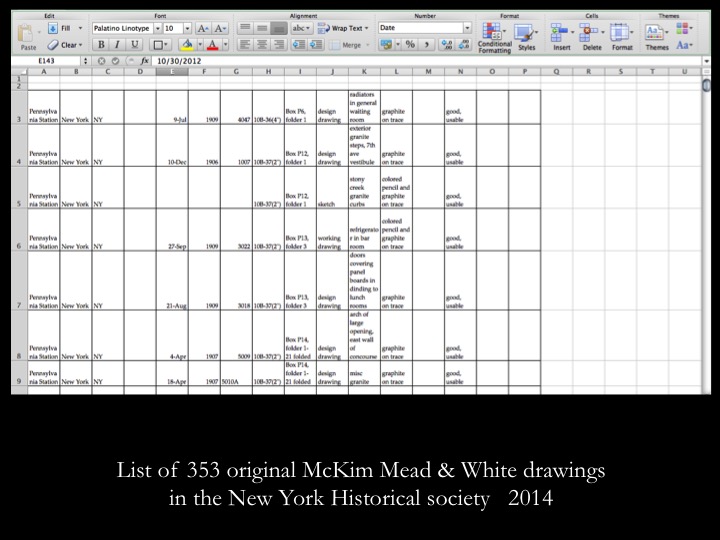Image resolution: width=720 pixels, height=540 pixels.
Task: Click the Paste clipboard icon
Action: (x=25, y=34)
